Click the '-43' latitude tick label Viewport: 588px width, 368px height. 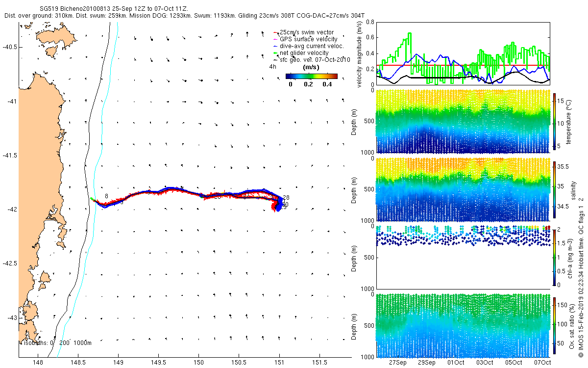point(12,318)
